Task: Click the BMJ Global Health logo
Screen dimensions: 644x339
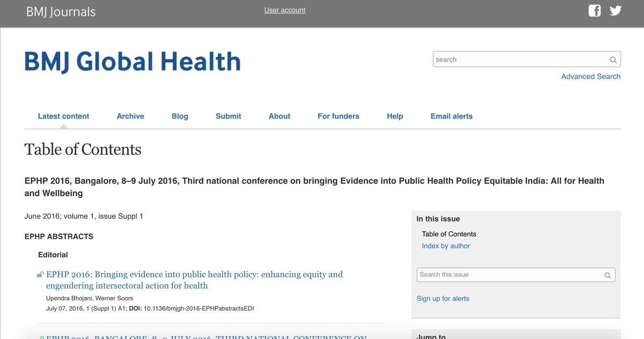Action: tap(133, 62)
